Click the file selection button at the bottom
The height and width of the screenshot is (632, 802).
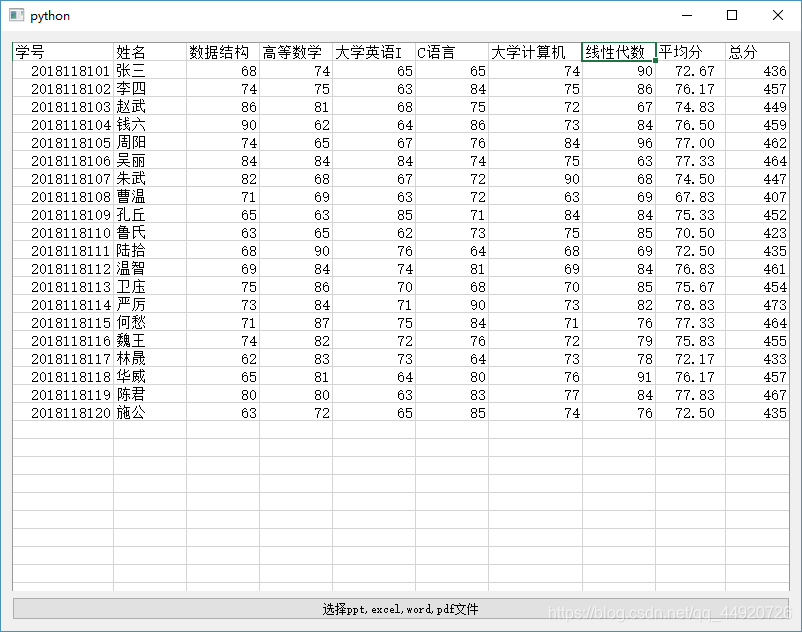[400, 608]
